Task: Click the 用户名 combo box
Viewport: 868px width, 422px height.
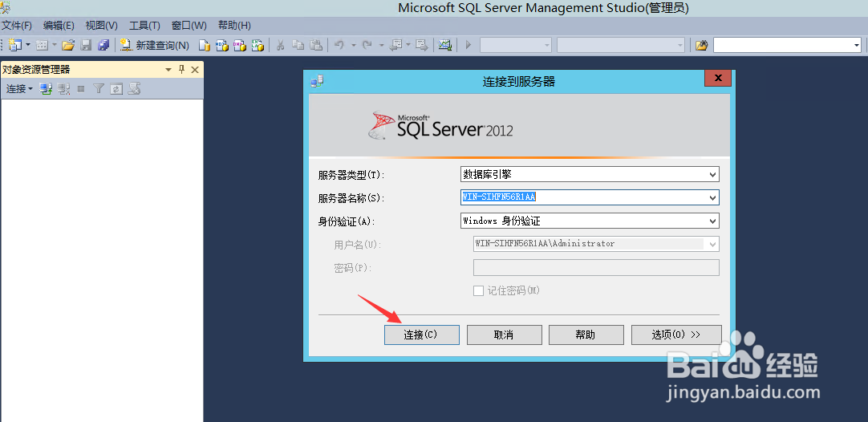Action: click(596, 244)
